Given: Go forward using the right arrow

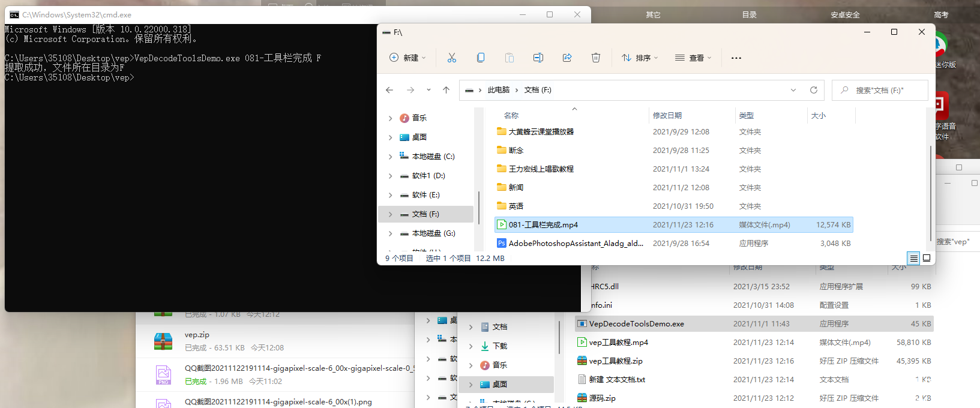Looking at the screenshot, I should tap(410, 90).
